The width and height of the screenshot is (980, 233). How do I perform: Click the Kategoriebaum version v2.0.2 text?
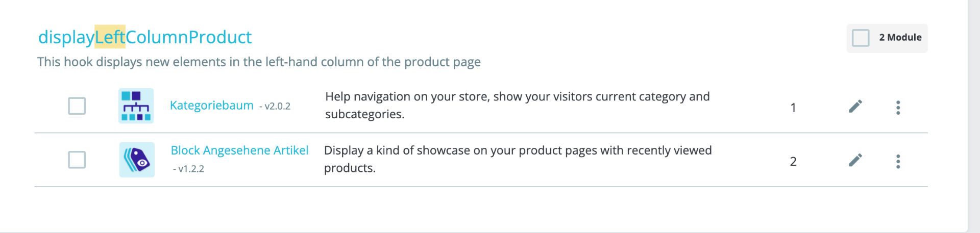click(276, 107)
